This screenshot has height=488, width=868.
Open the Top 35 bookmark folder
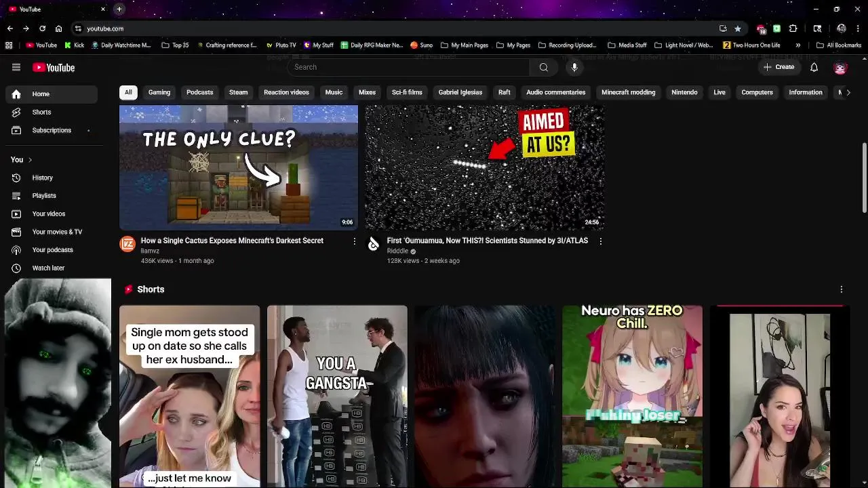click(175, 45)
